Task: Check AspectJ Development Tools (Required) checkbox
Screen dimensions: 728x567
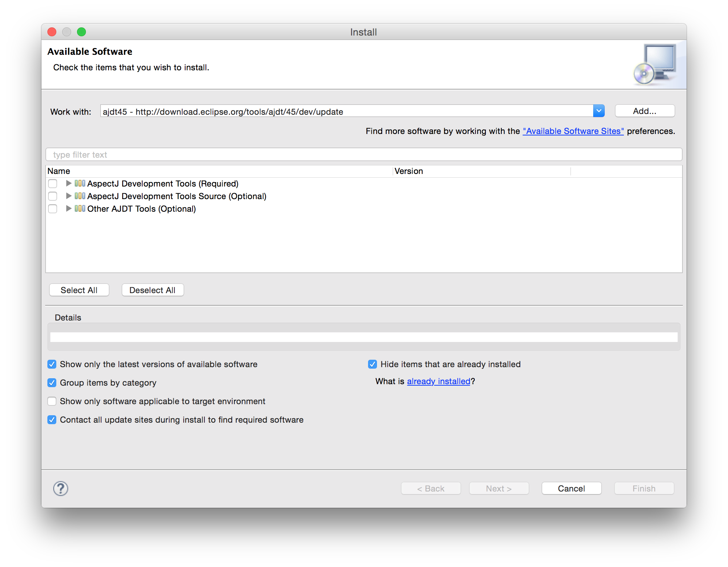Action: point(53,184)
